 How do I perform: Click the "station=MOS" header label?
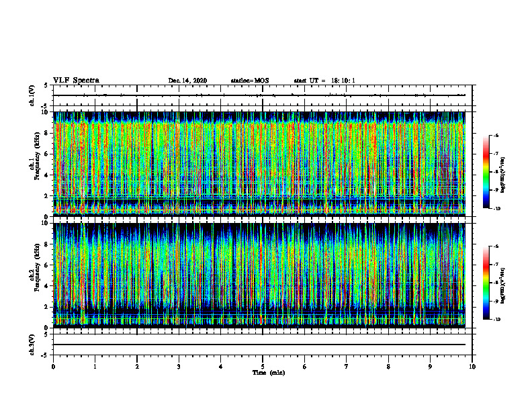pos(250,81)
